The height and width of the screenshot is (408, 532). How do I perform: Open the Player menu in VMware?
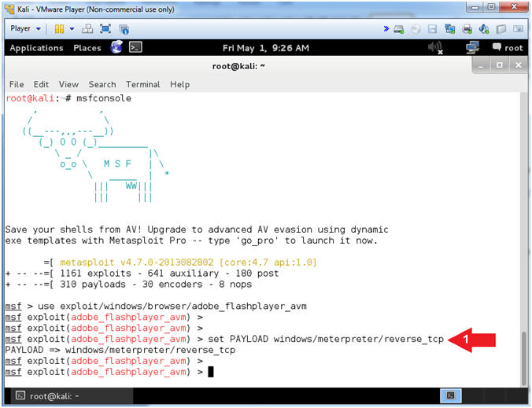pyautogui.click(x=25, y=29)
